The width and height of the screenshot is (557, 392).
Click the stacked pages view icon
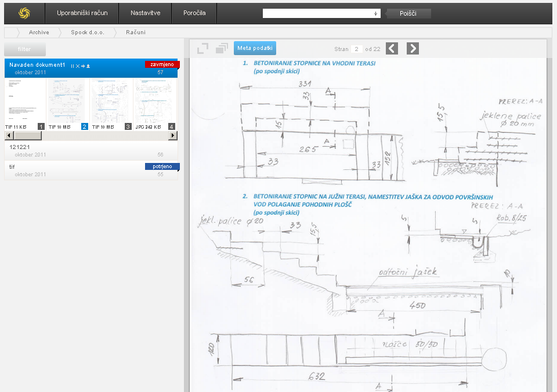tap(222, 49)
